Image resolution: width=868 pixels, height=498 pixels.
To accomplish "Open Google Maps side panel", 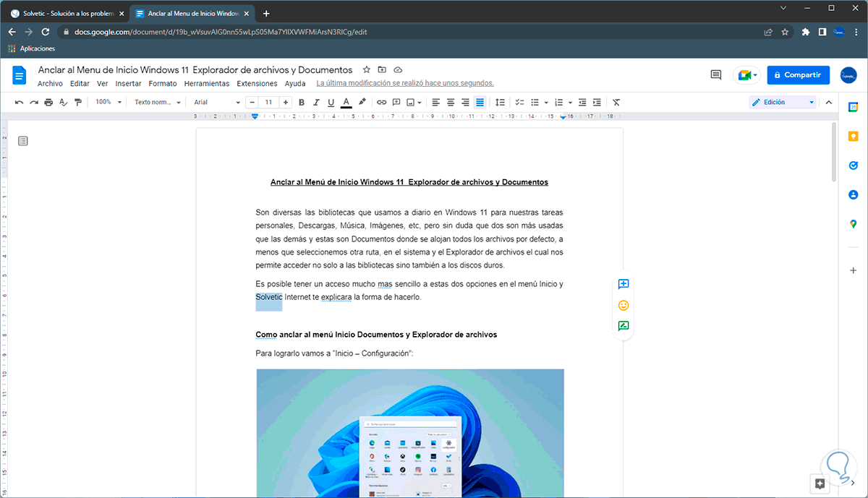I will (x=854, y=224).
